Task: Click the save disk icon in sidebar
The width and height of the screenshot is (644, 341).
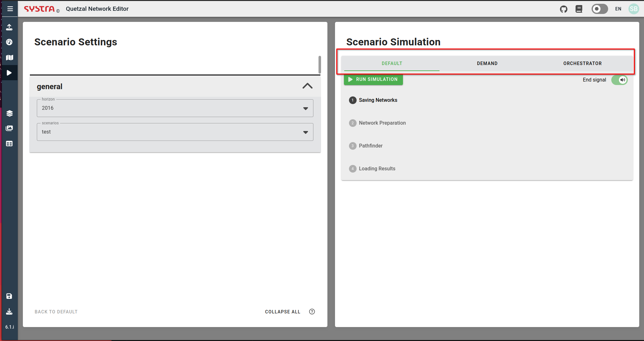Action: [x=10, y=296]
